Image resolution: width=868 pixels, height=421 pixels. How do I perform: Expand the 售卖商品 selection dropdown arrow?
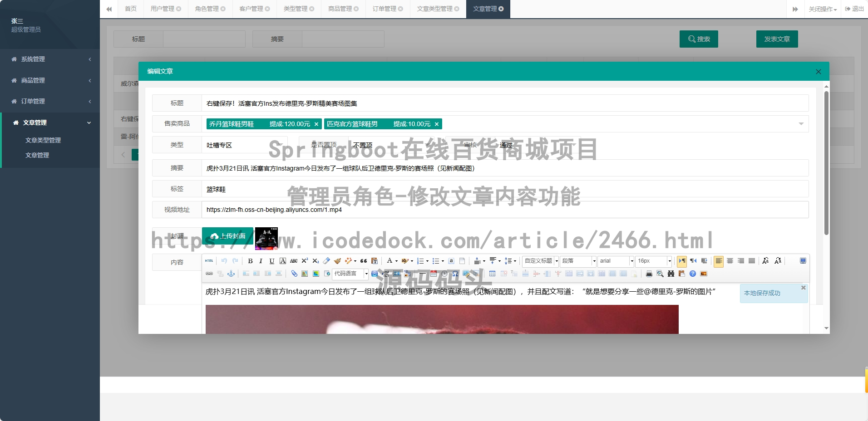pyautogui.click(x=801, y=124)
